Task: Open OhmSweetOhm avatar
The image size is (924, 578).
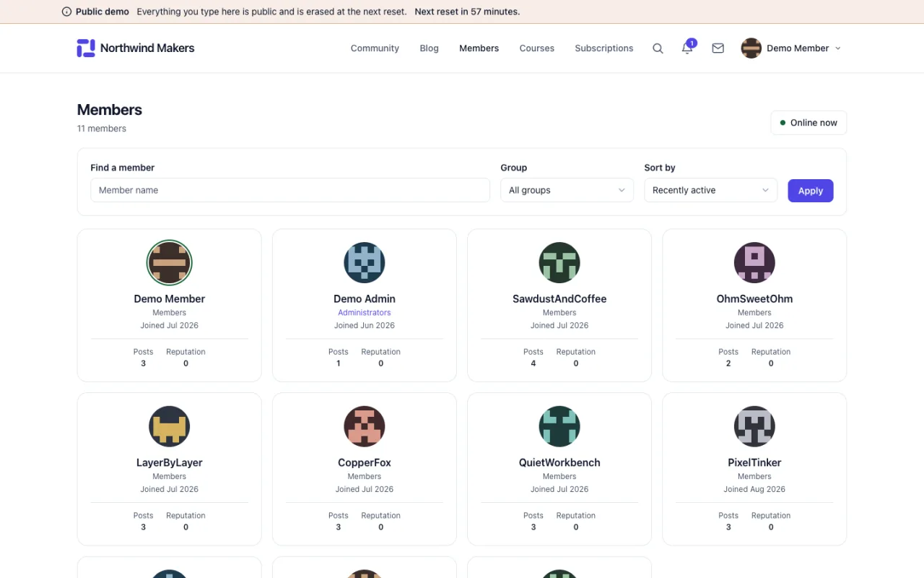Action: pos(754,262)
